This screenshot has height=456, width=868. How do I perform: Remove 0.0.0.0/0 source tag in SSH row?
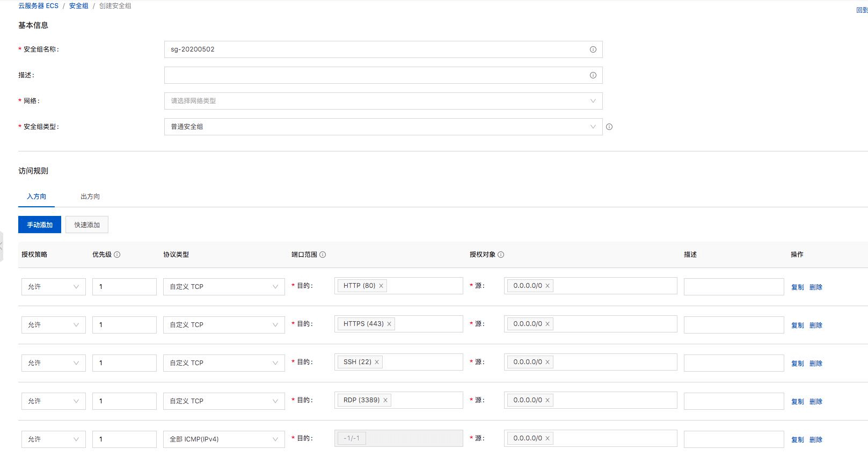(x=548, y=362)
